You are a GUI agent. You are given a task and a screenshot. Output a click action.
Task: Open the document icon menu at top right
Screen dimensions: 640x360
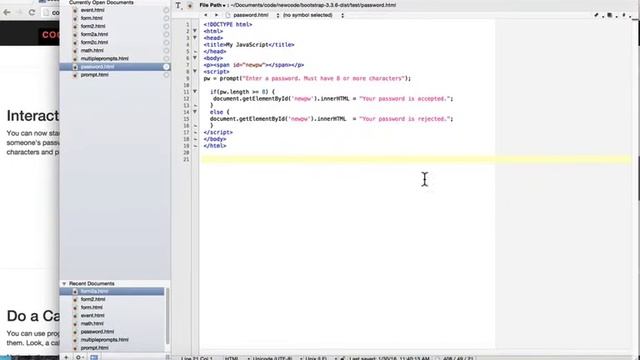click(x=609, y=15)
